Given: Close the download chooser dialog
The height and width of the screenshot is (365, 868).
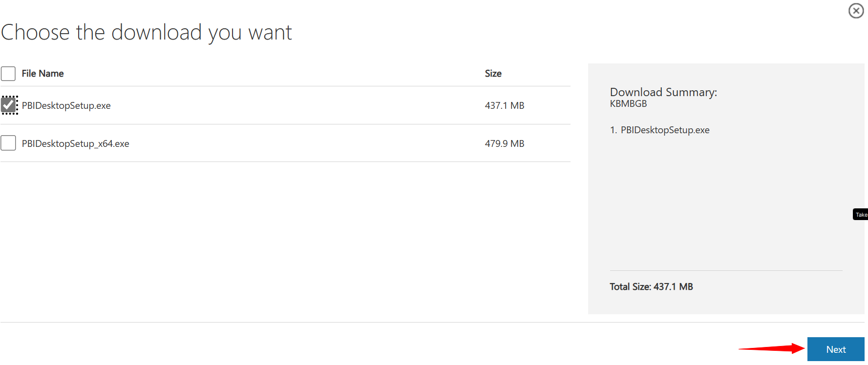Looking at the screenshot, I should (856, 10).
